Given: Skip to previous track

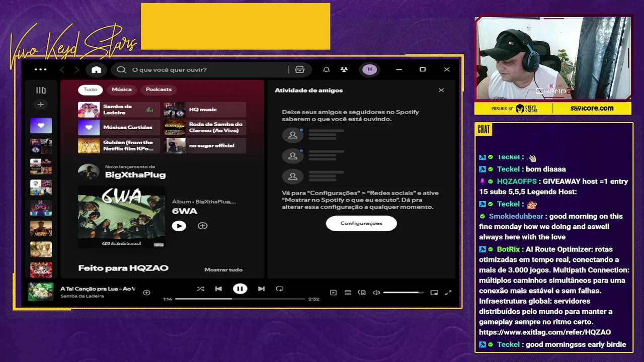Looking at the screenshot, I should [x=218, y=289].
